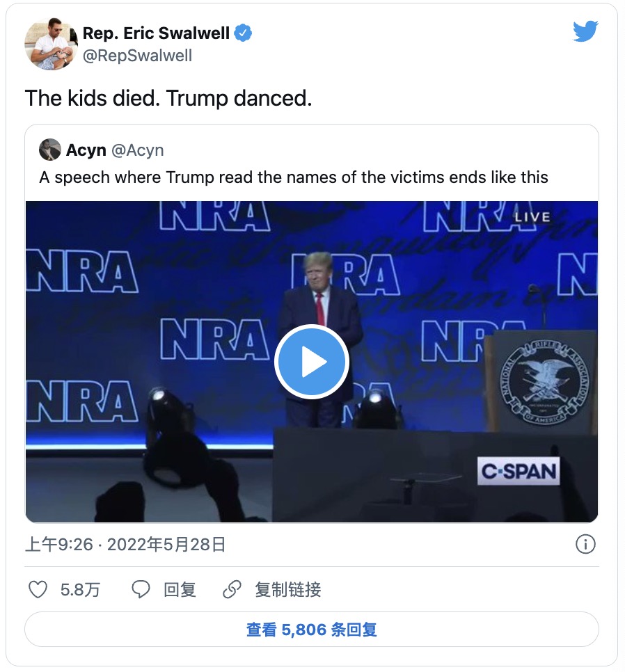Viewport: 625px width, 672px height.
Task: Click the 回复 reply label
Action: (x=180, y=590)
